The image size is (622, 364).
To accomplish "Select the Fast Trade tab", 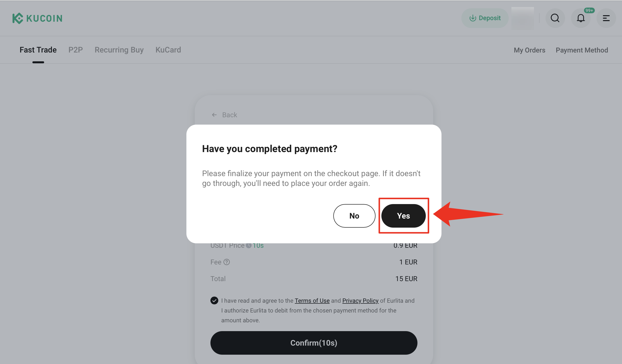I will [x=38, y=50].
